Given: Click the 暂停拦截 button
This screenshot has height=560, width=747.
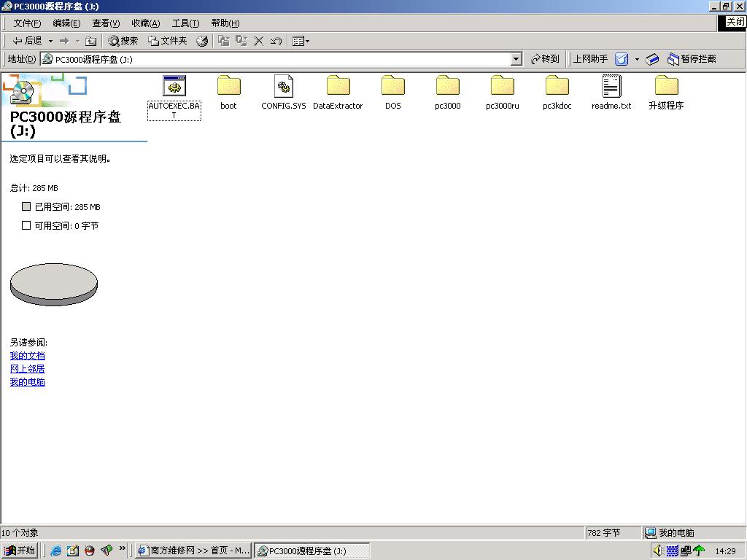Looking at the screenshot, I should click(x=692, y=59).
